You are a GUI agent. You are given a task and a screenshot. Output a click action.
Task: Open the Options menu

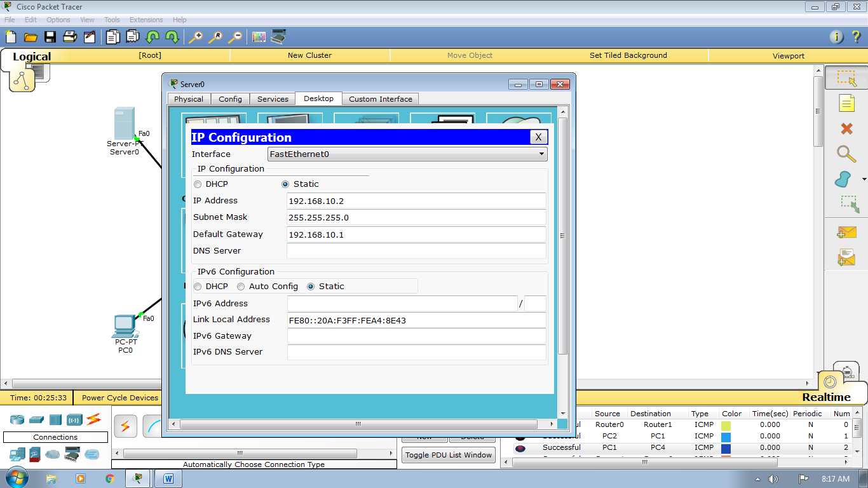click(58, 20)
